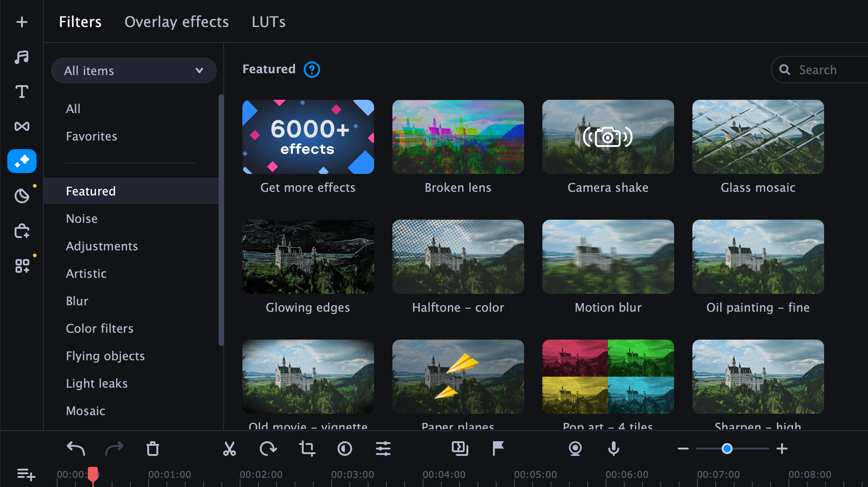Select the Blur category
The width and height of the screenshot is (868, 487).
click(x=77, y=301)
